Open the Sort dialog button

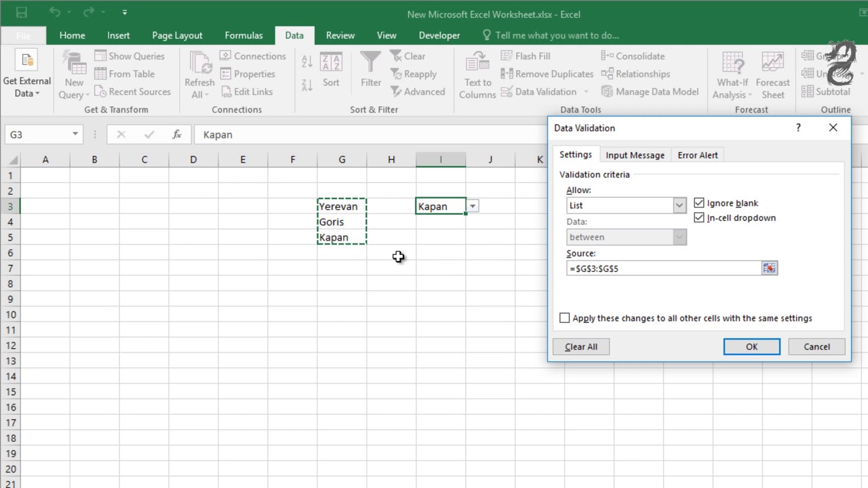(x=331, y=70)
